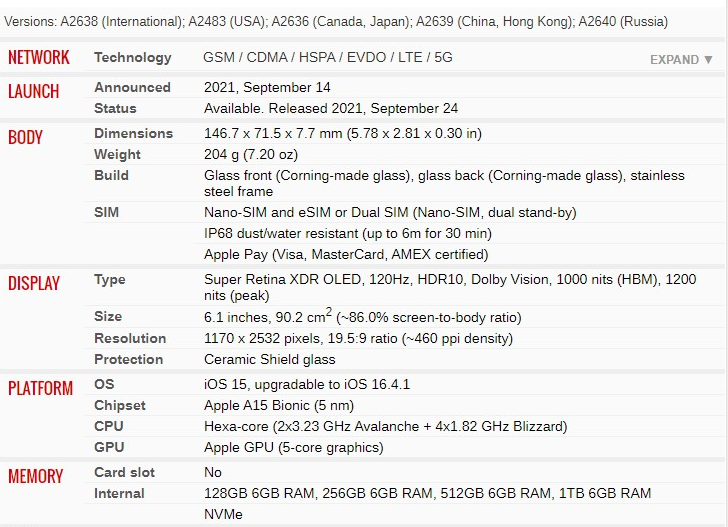Open the LAUNCH section heading
The width and height of the screenshot is (728, 527).
[33, 91]
